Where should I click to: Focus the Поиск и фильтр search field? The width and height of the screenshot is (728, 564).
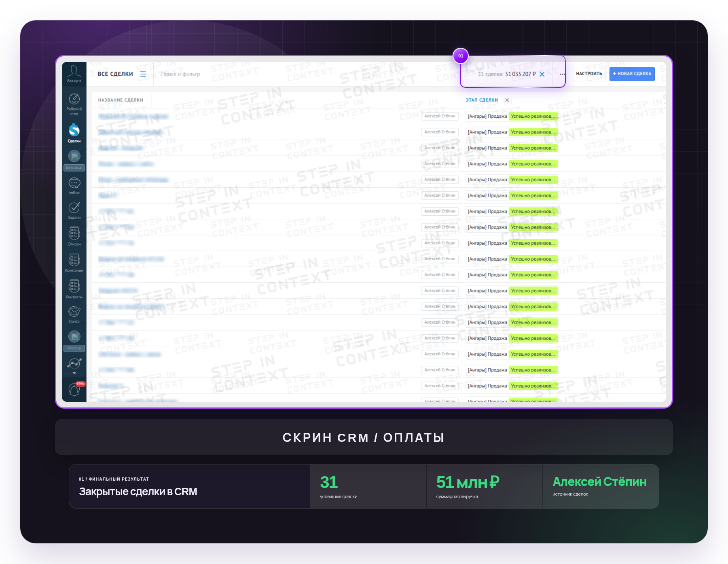point(180,74)
